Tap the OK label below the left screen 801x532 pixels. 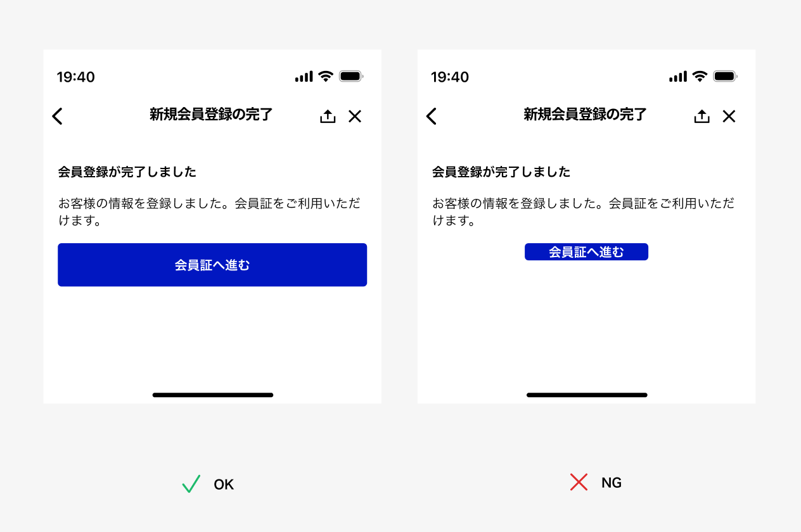[x=223, y=484]
